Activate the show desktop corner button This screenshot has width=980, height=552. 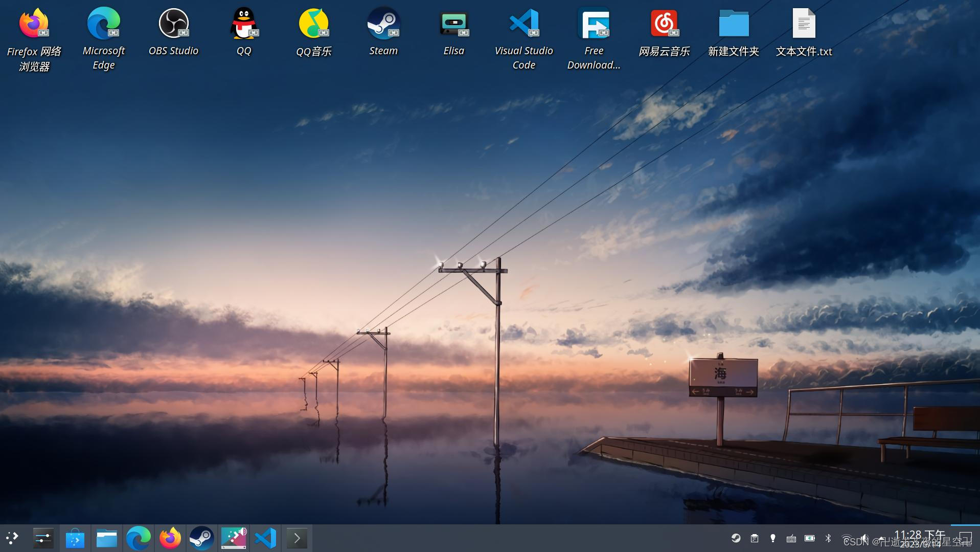[x=966, y=538]
